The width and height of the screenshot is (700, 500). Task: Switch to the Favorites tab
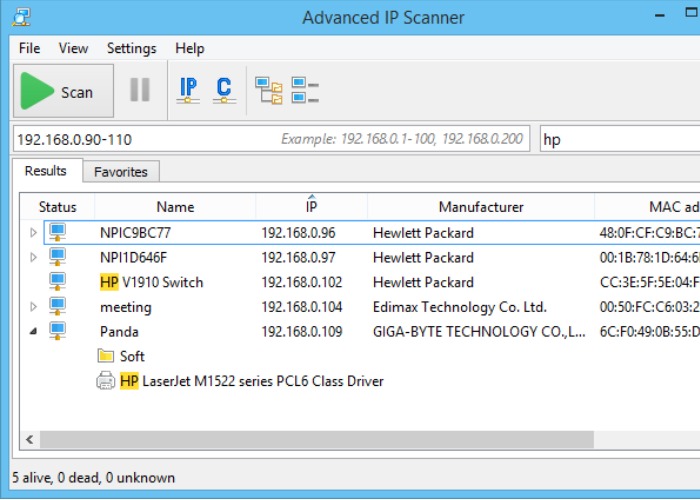click(121, 172)
